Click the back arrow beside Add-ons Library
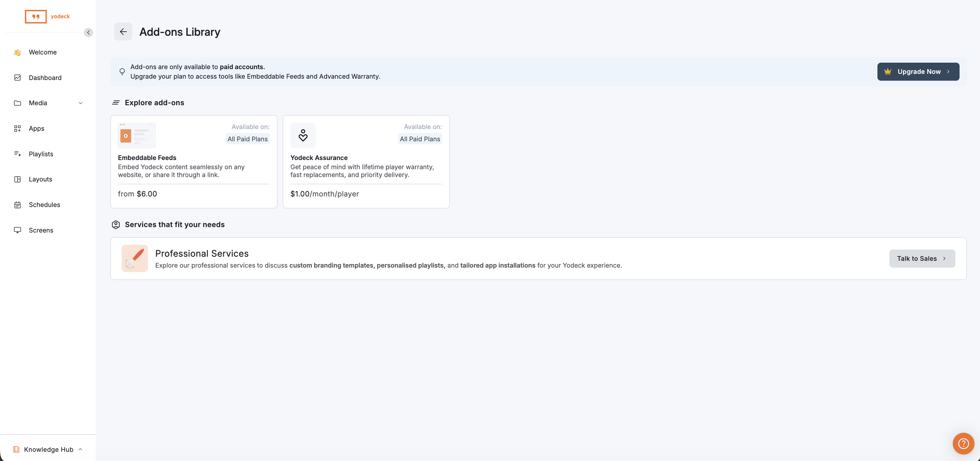This screenshot has width=980, height=461. 123,32
